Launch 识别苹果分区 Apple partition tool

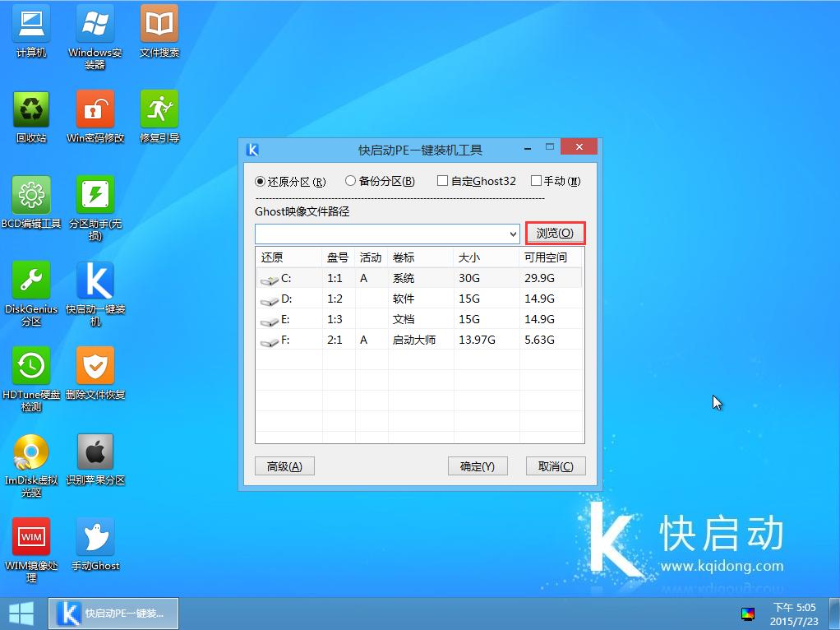coord(95,450)
